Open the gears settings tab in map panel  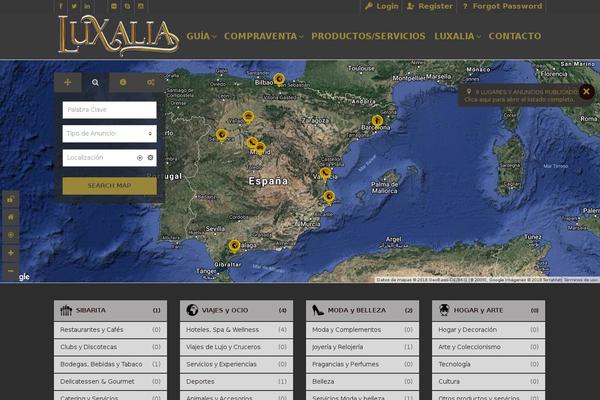coord(151,82)
